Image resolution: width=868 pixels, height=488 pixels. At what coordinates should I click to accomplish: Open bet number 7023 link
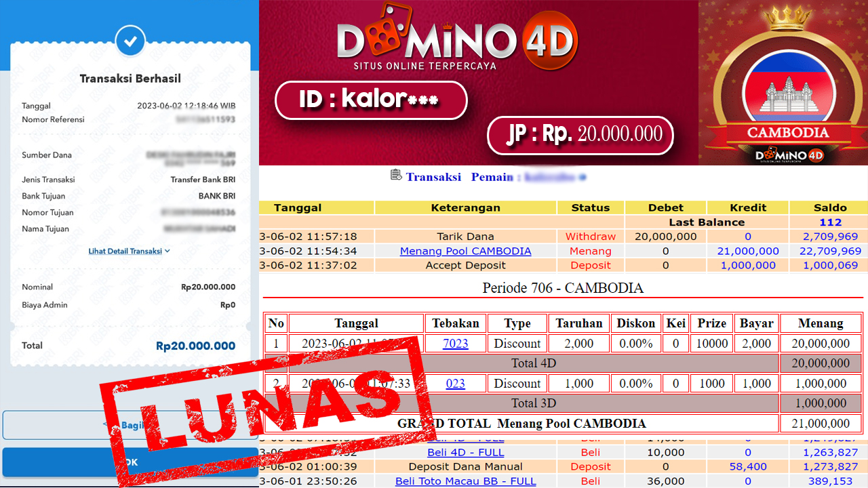456,344
